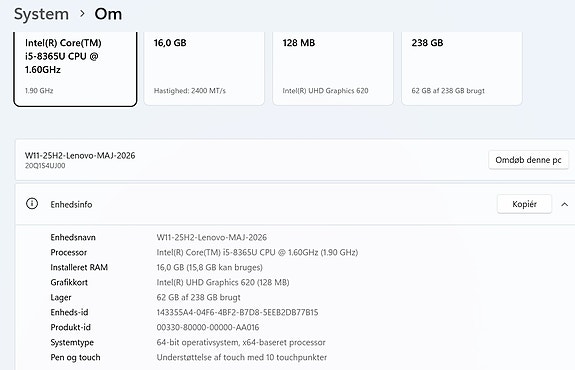Click Hastighed: 2400 MT/s in RAM card
Image resolution: width=575 pixels, height=370 pixels.
pos(190,91)
